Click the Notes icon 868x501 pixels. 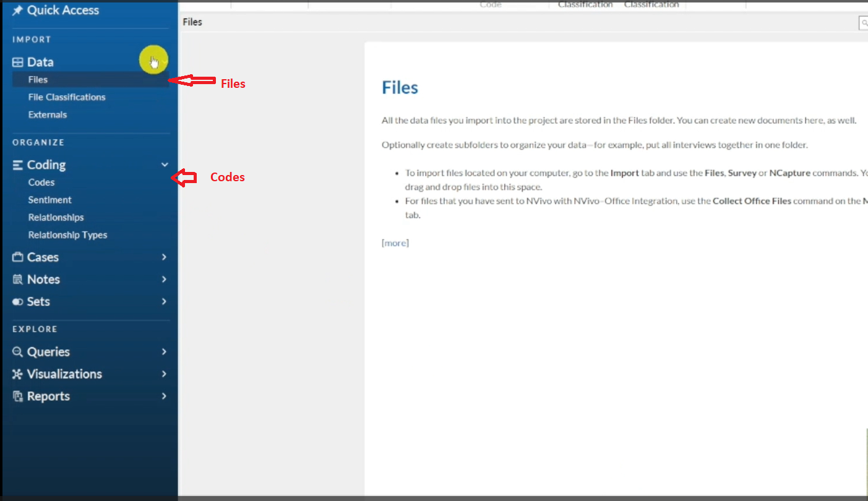(x=18, y=280)
